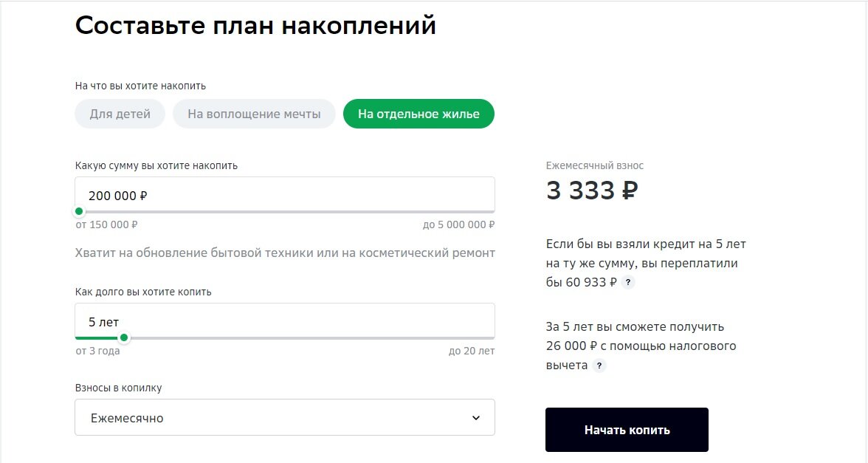Viewport: 868px width, 463px height.
Task: Click the chevron on the "Ежемесячно" selector
Action: pos(477,417)
